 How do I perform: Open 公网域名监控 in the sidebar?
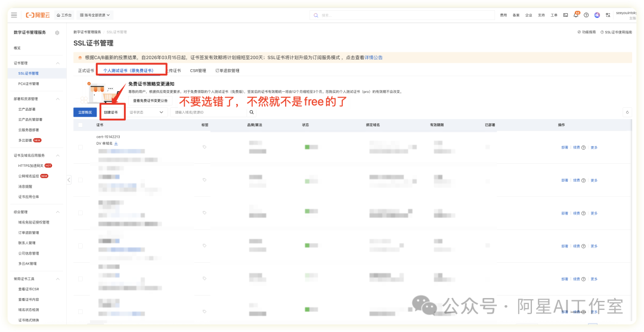(29, 176)
